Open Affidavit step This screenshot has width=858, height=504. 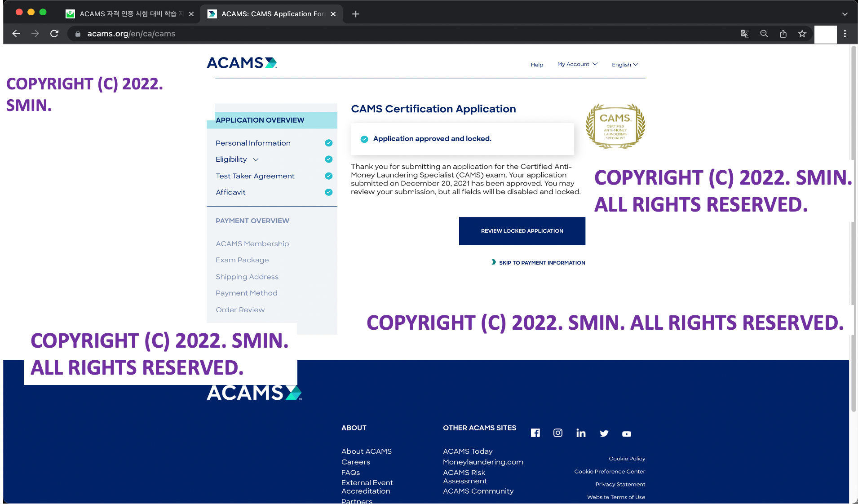pyautogui.click(x=230, y=192)
